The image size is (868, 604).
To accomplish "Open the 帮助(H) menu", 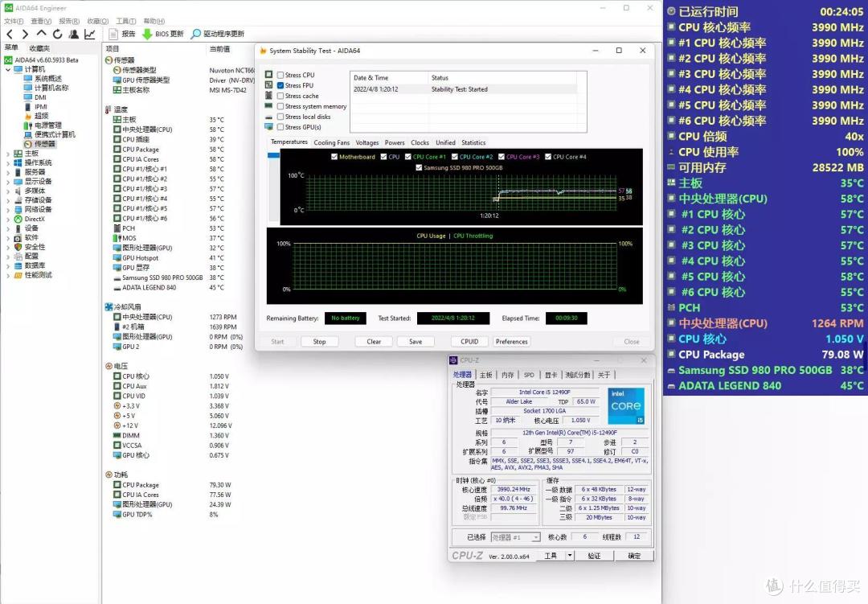I will (154, 21).
